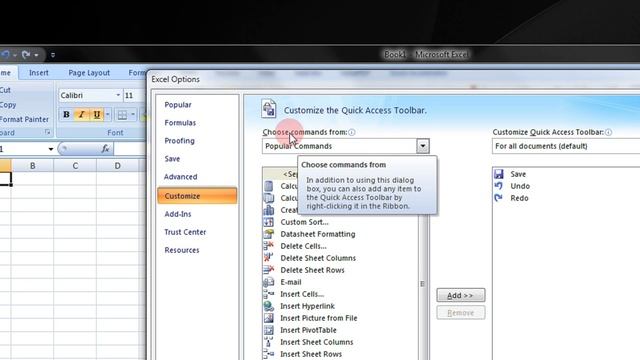Select Save icon in toolbar list

[499, 174]
